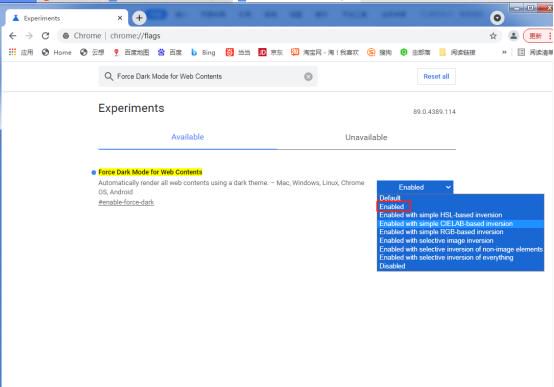Viewport: 554px width, 387px height.
Task: Click the Force Dark Mode for Web Contents title
Action: [x=150, y=172]
